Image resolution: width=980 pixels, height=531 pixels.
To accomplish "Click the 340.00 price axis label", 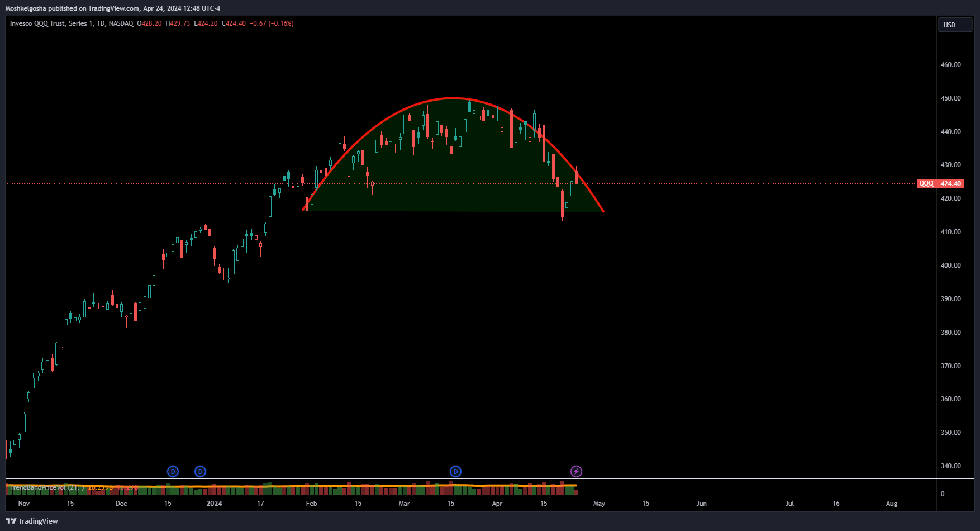I will coord(950,466).
